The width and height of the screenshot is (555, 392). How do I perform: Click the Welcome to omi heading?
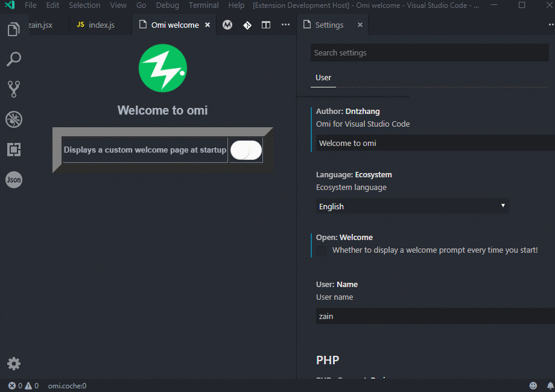coord(162,110)
